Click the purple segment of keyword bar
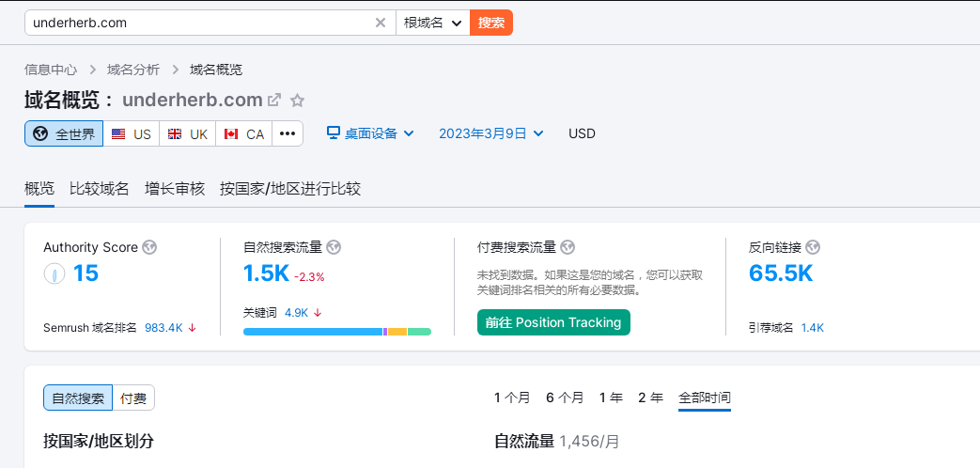The image size is (980, 468). point(385,332)
